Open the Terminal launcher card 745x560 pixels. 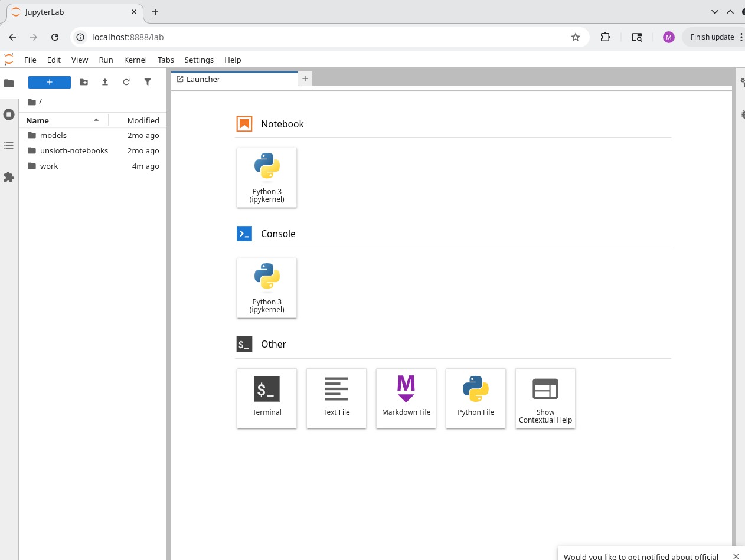pos(266,398)
